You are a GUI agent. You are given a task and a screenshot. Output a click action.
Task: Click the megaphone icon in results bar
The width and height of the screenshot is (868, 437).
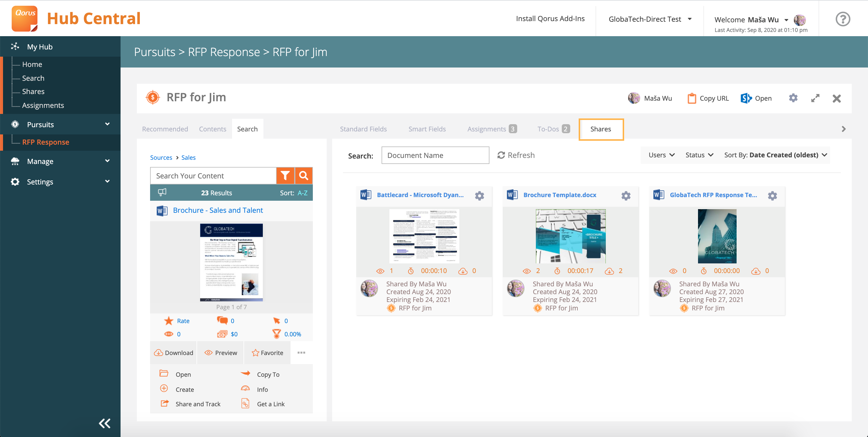162,192
